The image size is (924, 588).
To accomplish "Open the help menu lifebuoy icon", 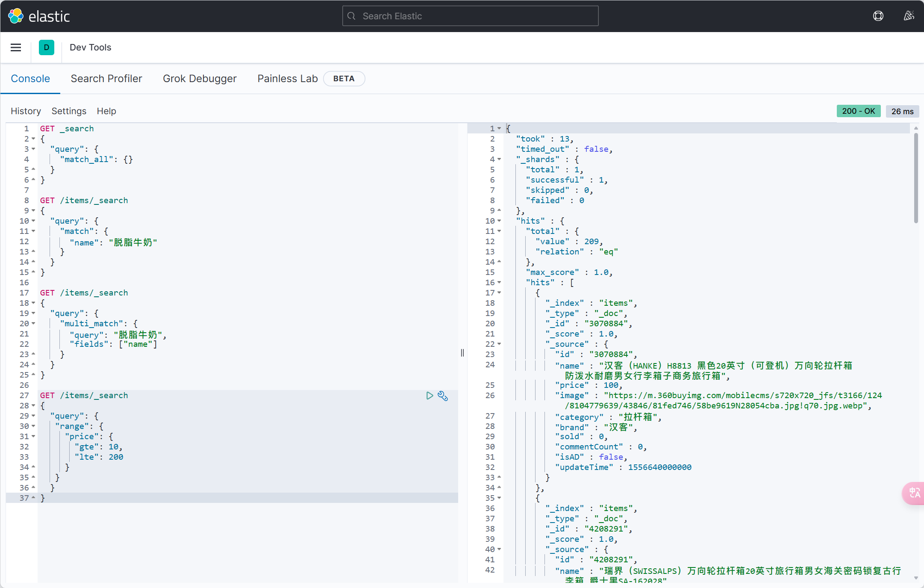I will coord(878,16).
